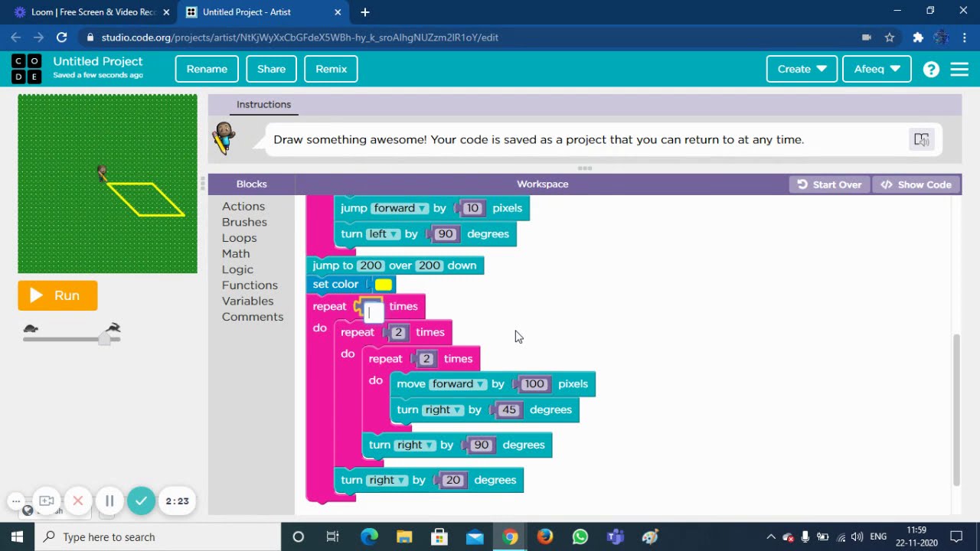Expand the Afeeq account dropdown

point(877,69)
